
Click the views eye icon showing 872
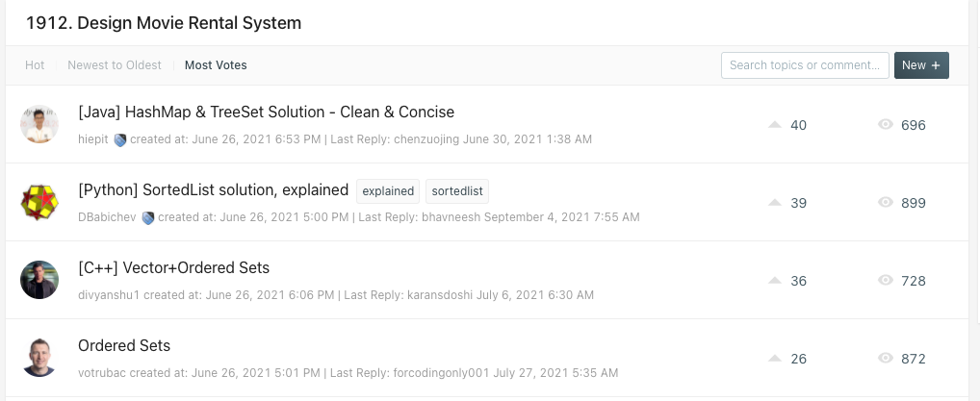886,358
